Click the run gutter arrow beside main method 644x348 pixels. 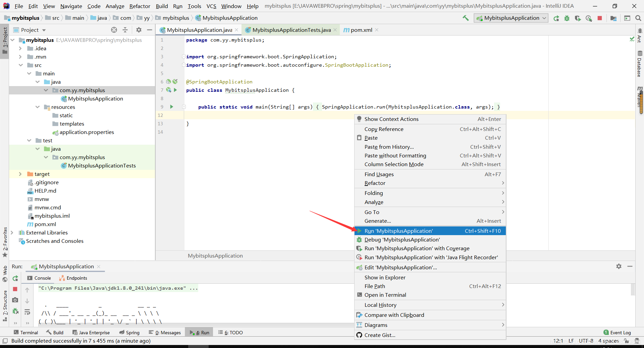(171, 107)
